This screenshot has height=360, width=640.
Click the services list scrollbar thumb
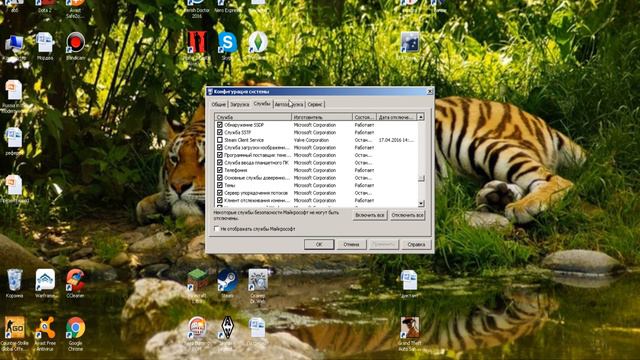(x=421, y=178)
